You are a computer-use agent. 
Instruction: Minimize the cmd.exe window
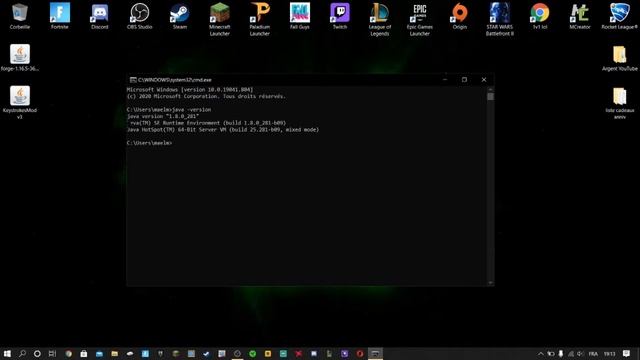point(445,80)
